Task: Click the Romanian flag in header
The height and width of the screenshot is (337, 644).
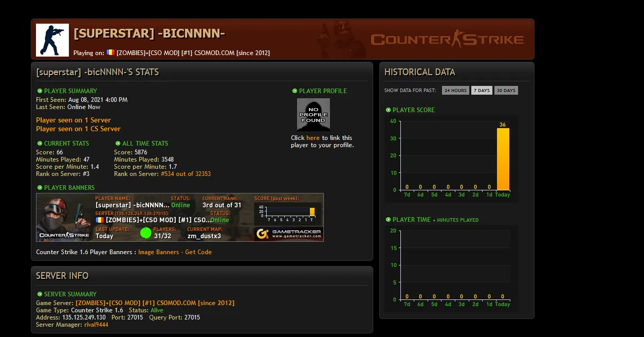Action: 111,52
